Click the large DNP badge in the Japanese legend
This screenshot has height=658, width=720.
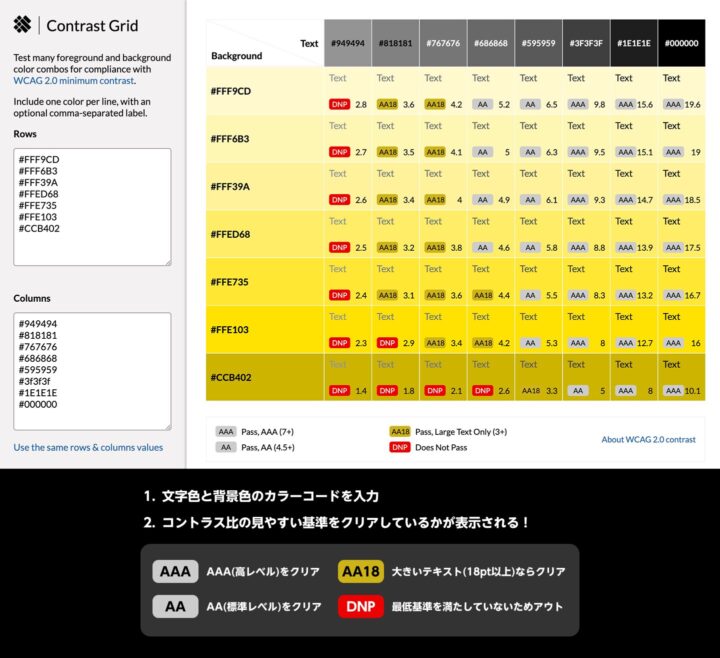(361, 607)
